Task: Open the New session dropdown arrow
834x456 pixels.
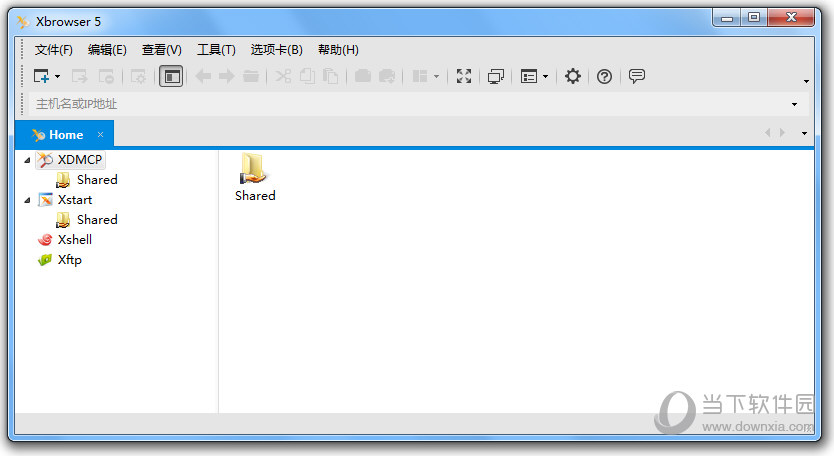Action: tap(57, 77)
